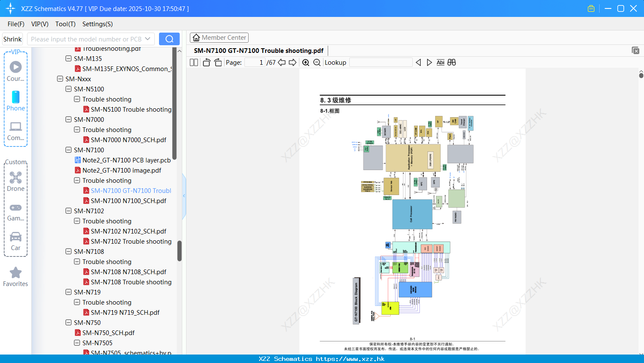Screen dimensions: 644x363
Task: Open the Course section in sidebar
Action: click(x=16, y=71)
